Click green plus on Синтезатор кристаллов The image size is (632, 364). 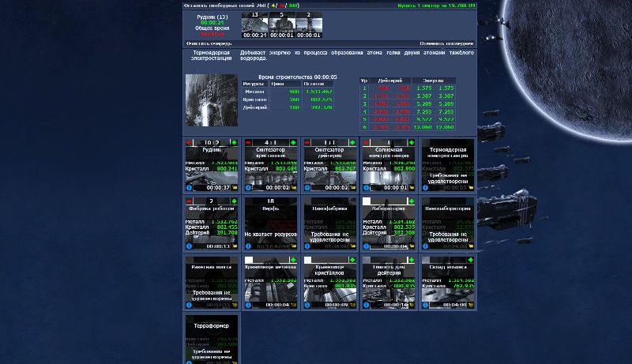click(294, 142)
